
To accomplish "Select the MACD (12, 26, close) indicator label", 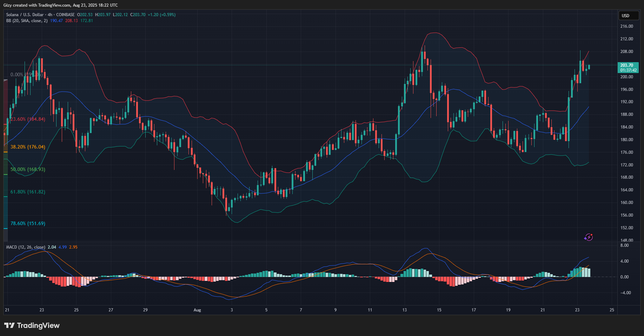I will (x=26, y=247).
